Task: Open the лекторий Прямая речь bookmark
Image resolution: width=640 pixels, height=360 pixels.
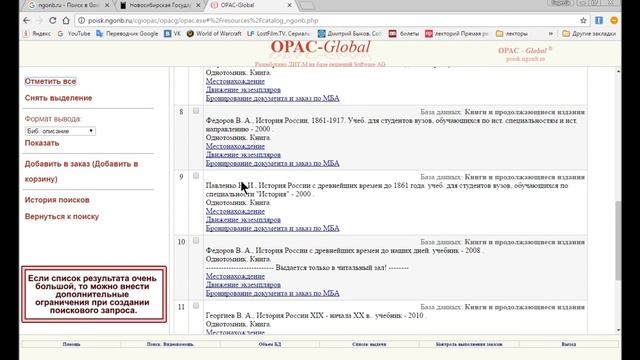Action: coord(457,33)
